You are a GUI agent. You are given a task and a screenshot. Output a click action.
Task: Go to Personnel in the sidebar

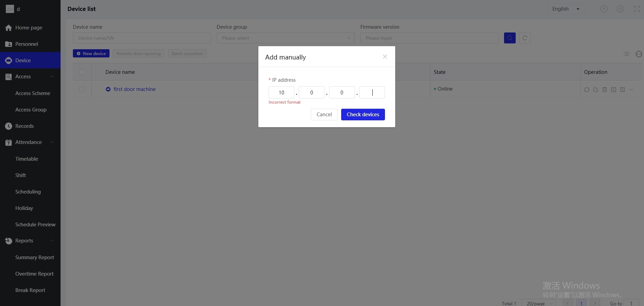tap(30, 44)
